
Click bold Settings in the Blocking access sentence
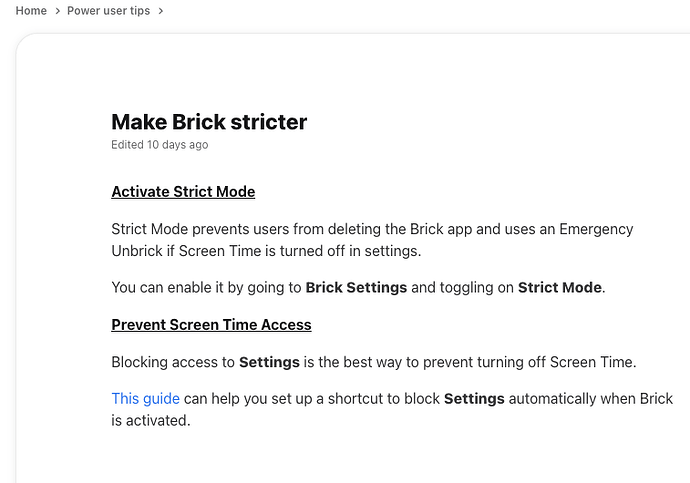click(269, 362)
